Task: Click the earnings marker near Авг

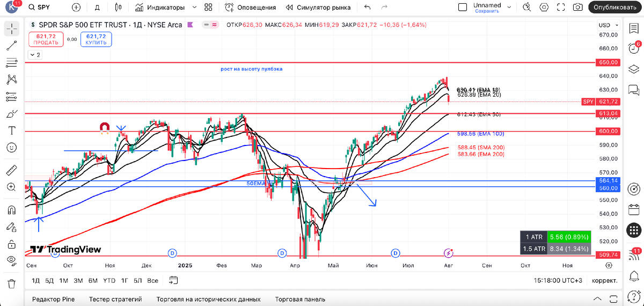Action: [x=449, y=253]
